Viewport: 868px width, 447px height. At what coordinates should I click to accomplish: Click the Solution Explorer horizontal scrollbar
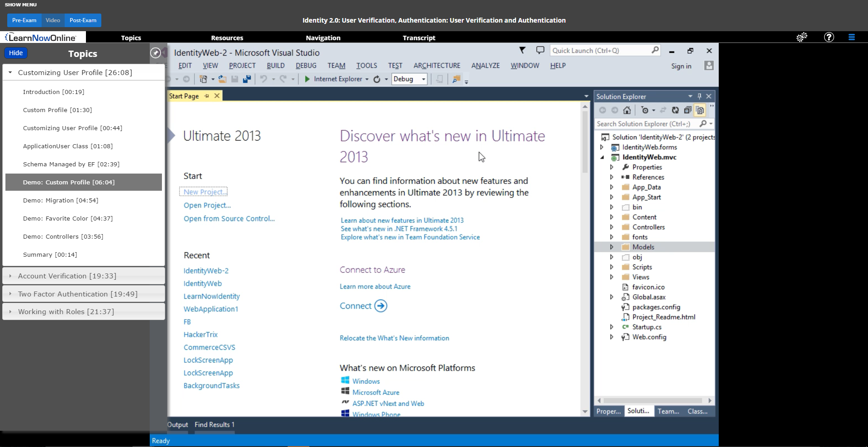652,400
